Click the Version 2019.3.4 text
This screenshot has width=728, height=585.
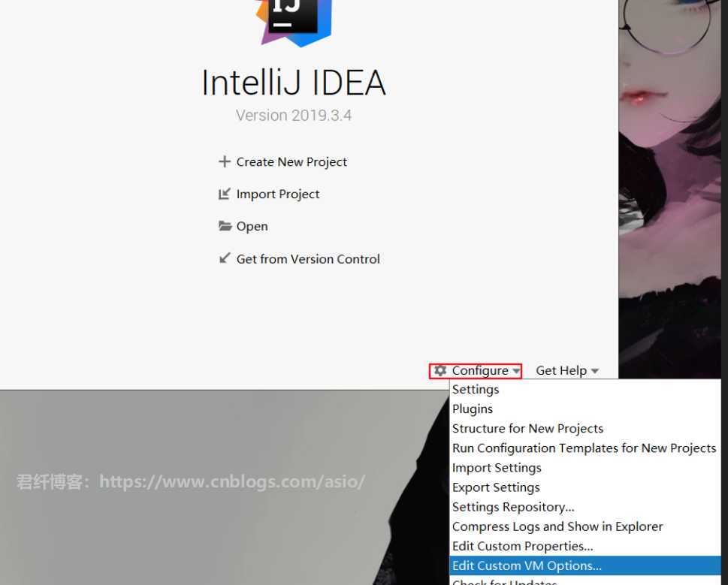coord(294,115)
